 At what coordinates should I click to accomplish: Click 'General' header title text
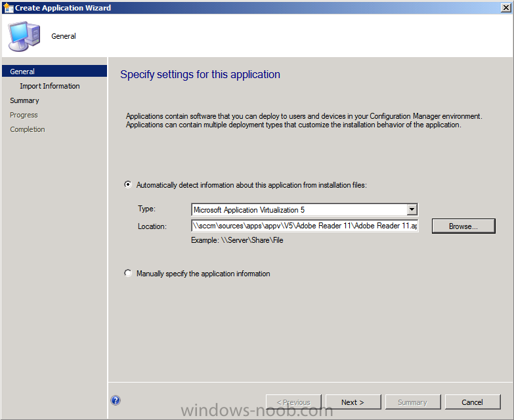pyautogui.click(x=64, y=36)
